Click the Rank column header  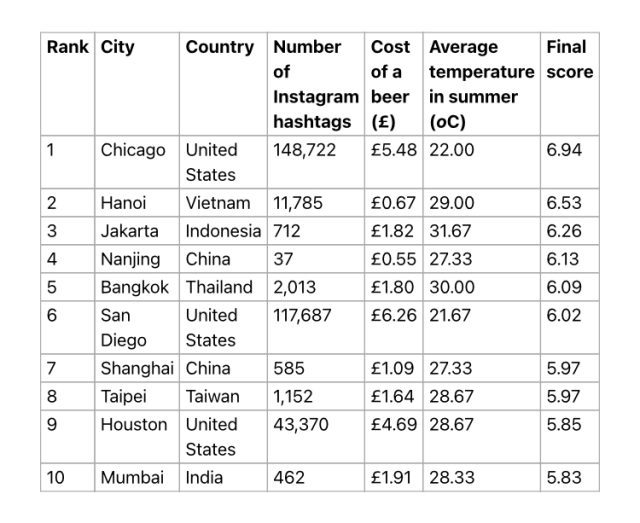point(67,47)
